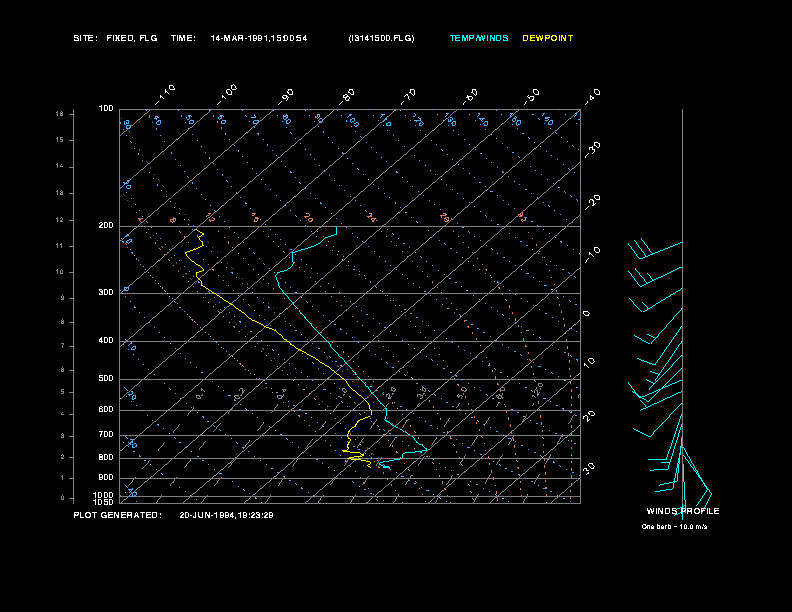
Task: Click the yellow DEWPOINT legend label
Action: pos(548,38)
